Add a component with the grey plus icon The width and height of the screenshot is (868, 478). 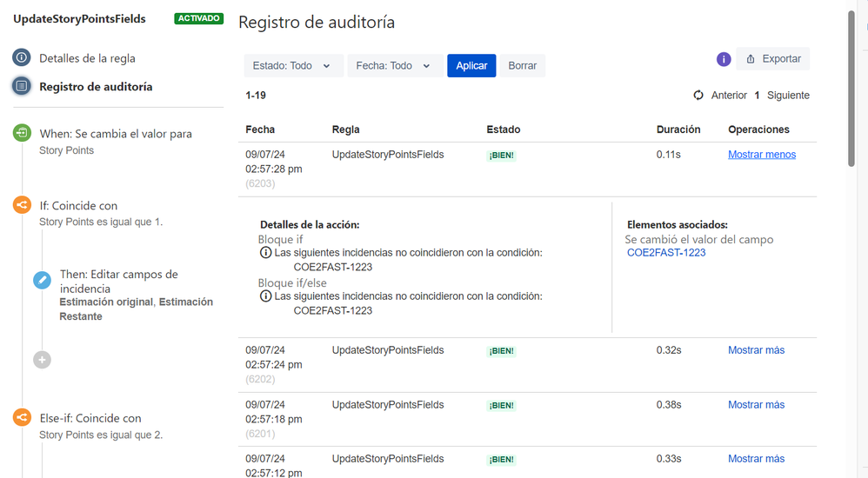[42, 360]
